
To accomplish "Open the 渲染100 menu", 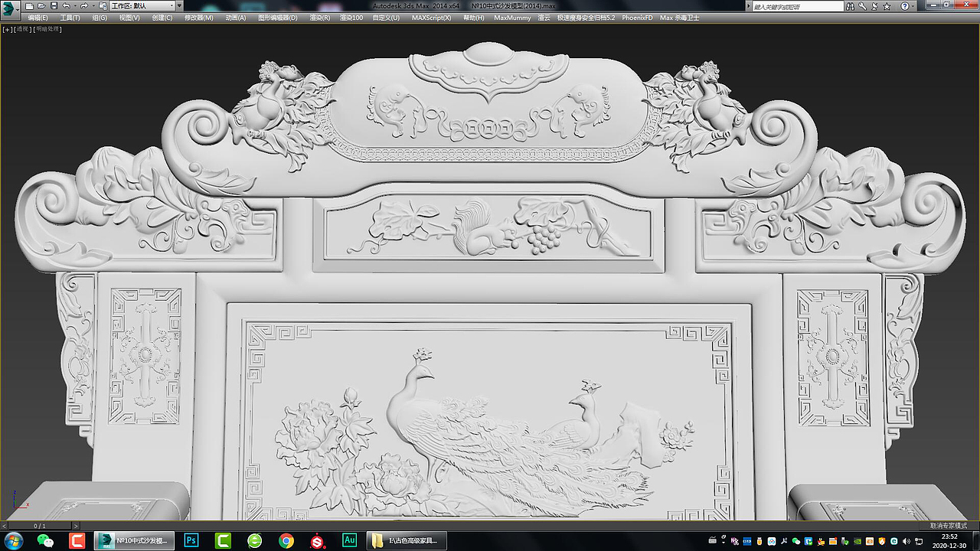I will 351,18.
